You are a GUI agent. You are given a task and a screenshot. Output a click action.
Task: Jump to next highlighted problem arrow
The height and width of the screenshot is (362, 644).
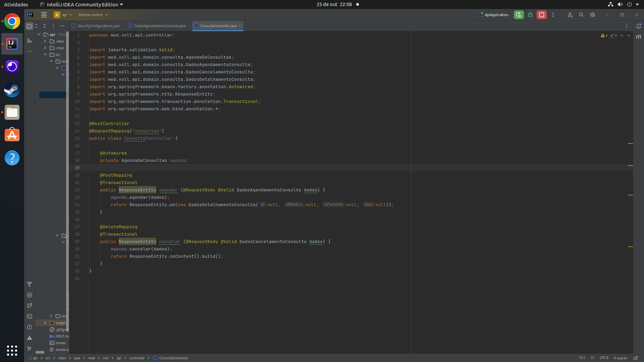point(629,36)
